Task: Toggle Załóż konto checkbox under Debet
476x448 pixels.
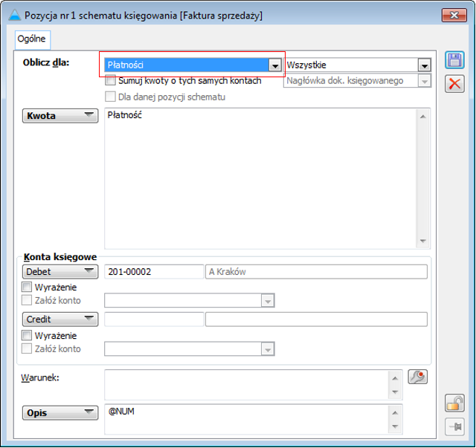Action: [x=27, y=300]
